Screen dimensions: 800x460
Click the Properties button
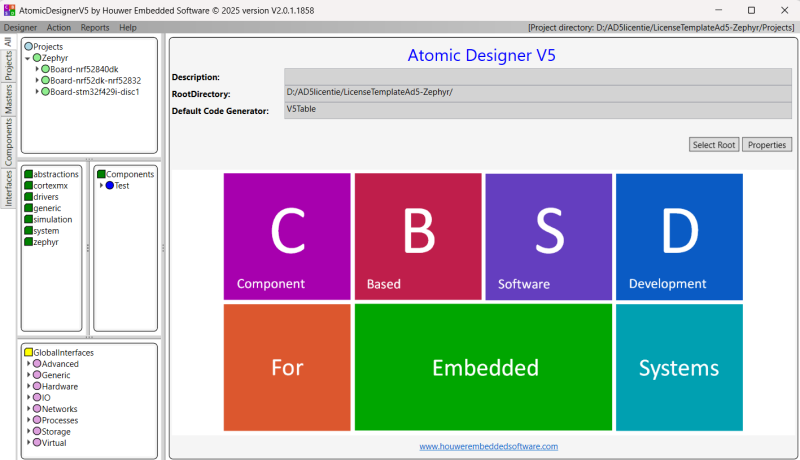pyautogui.click(x=767, y=145)
